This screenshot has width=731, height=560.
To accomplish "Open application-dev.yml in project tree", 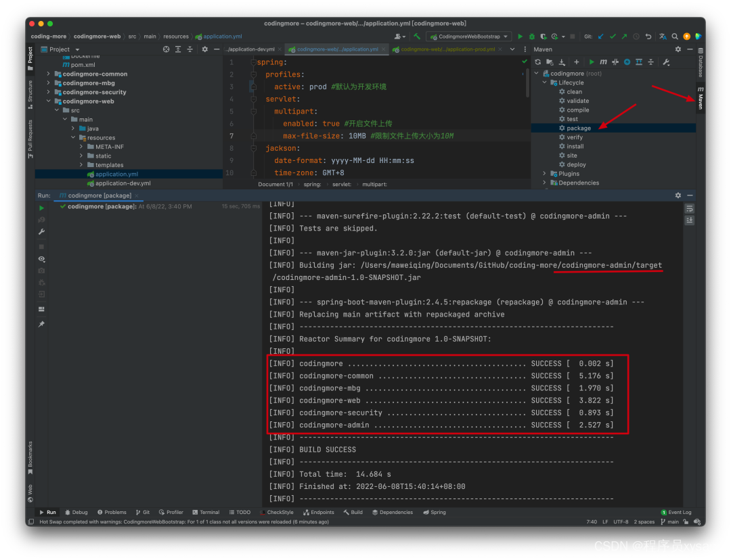I will tap(123, 183).
